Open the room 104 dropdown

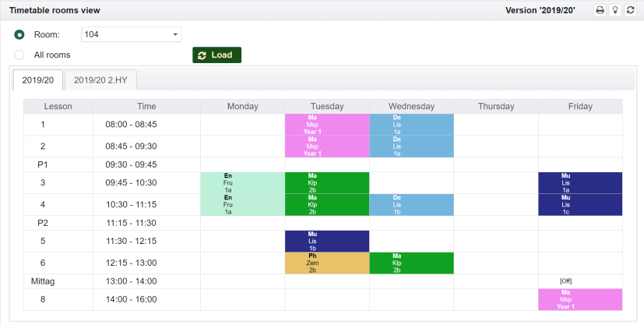pyautogui.click(x=131, y=34)
